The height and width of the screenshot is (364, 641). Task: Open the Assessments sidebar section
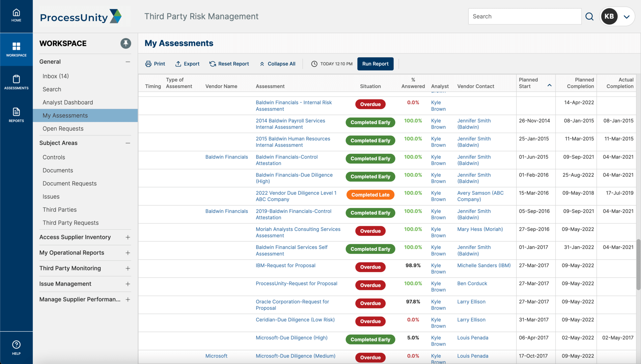(16, 82)
